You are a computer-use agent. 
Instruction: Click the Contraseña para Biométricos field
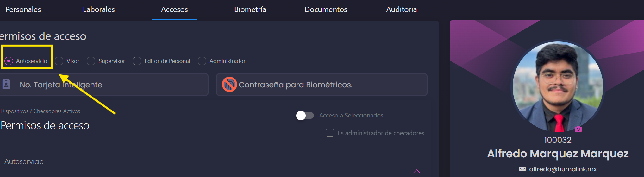pyautogui.click(x=322, y=85)
